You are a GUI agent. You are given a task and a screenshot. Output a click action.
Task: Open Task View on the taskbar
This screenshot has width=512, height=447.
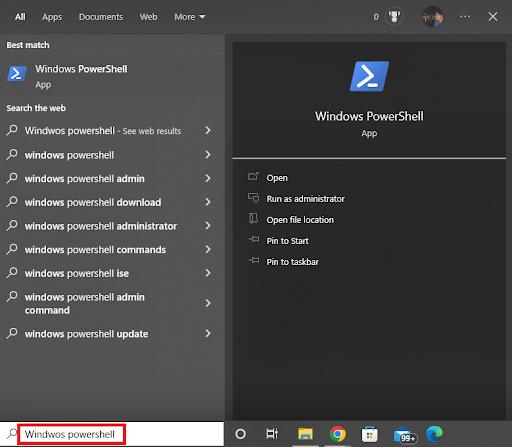click(x=272, y=434)
